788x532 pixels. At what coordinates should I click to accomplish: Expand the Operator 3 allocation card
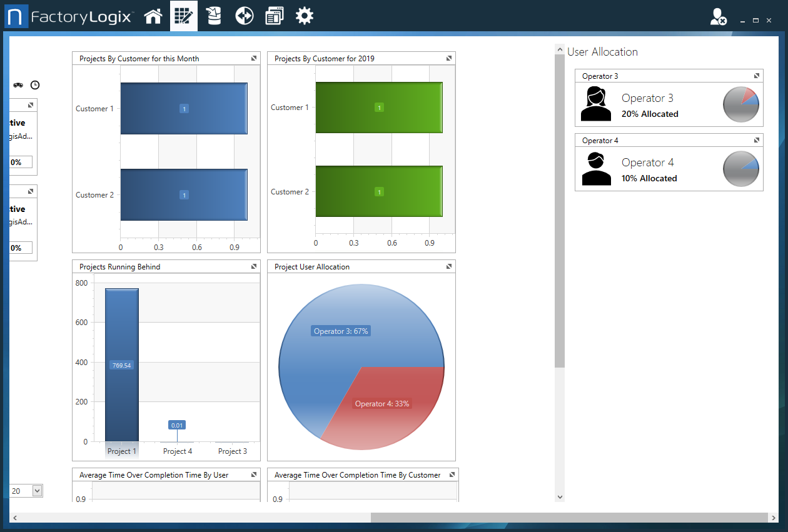pyautogui.click(x=757, y=75)
